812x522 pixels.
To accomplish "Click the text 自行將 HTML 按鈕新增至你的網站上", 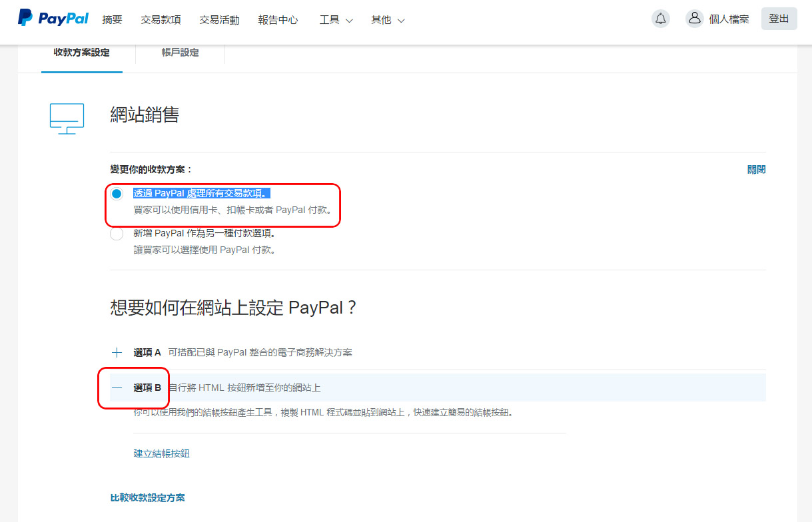I will click(x=244, y=388).
